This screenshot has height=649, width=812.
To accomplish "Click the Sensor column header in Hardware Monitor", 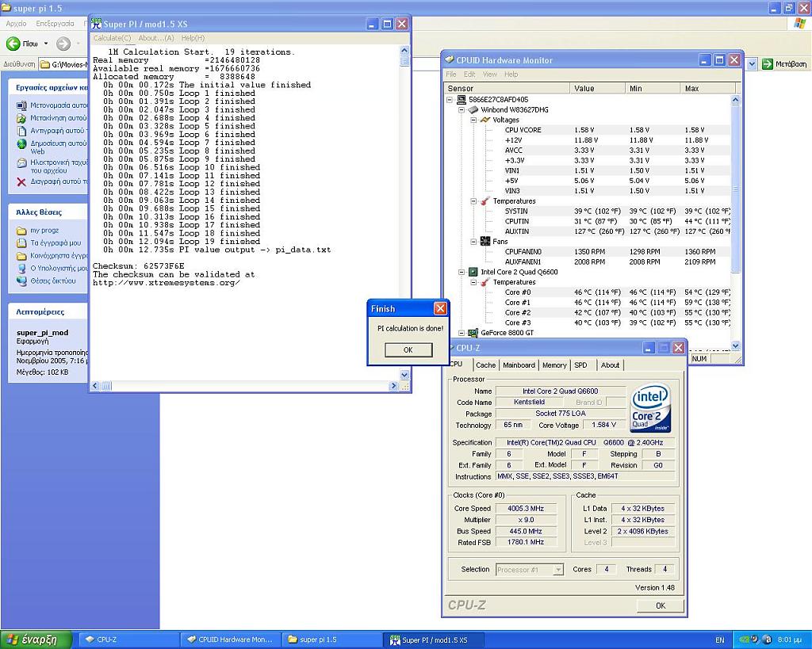I will tap(507, 89).
